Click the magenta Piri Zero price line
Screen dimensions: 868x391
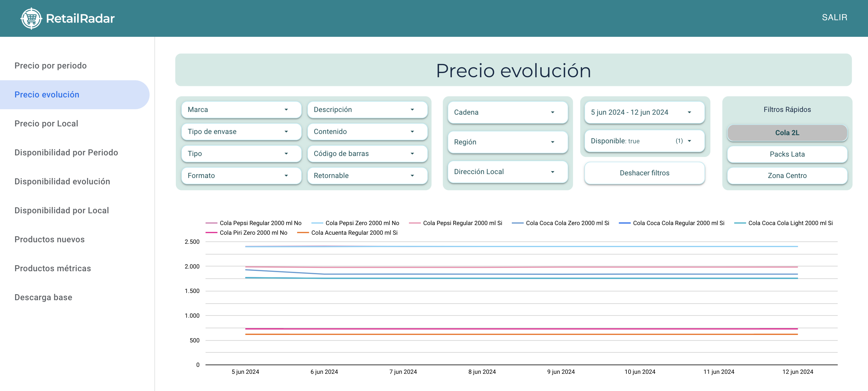point(521,329)
